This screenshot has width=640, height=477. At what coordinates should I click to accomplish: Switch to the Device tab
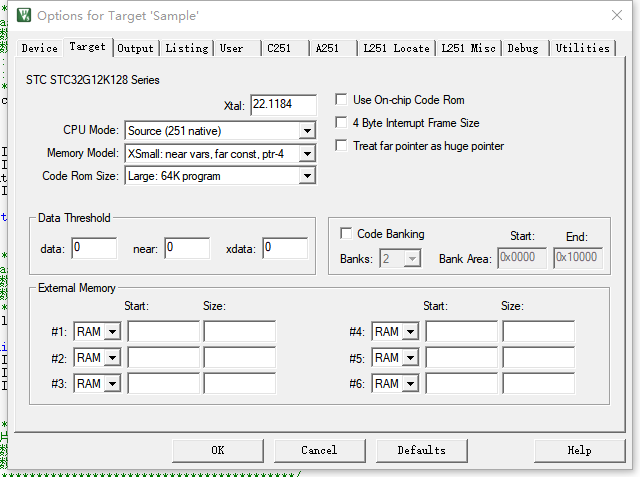pyautogui.click(x=40, y=48)
